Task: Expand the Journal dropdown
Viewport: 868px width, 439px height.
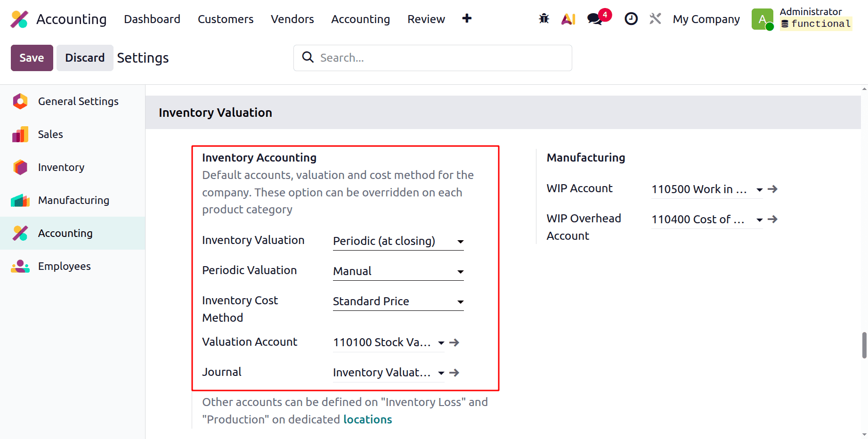Action: coord(441,373)
